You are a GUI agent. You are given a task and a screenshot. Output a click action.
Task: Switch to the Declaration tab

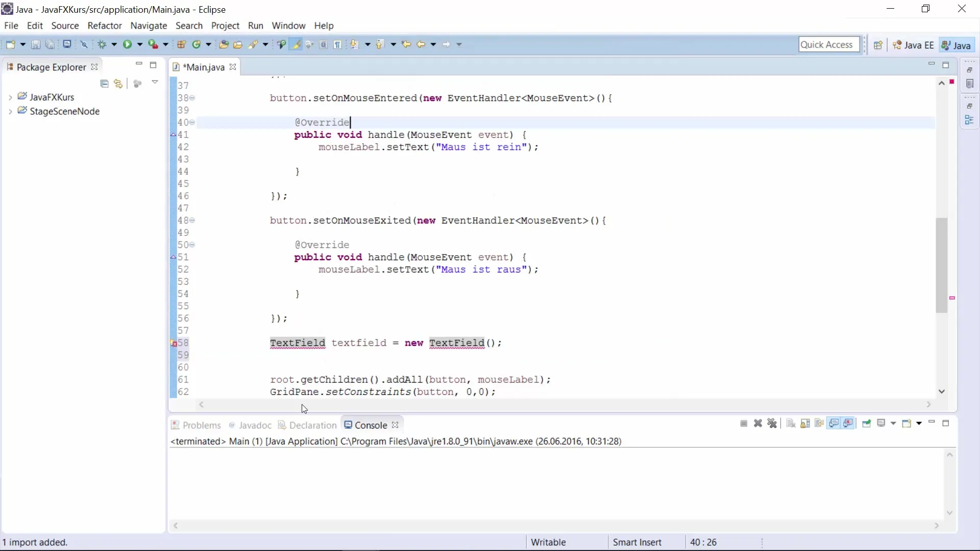click(307, 425)
